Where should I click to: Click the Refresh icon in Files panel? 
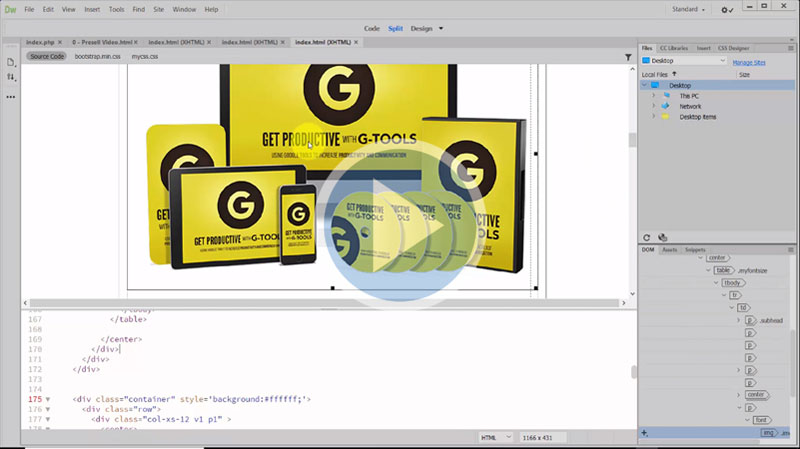tap(647, 237)
